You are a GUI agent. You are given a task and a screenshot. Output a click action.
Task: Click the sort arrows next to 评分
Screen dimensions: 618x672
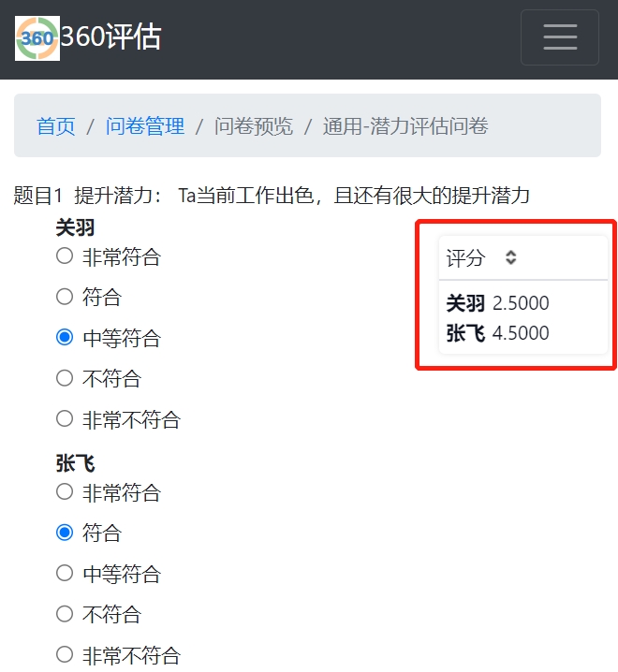[510, 257]
